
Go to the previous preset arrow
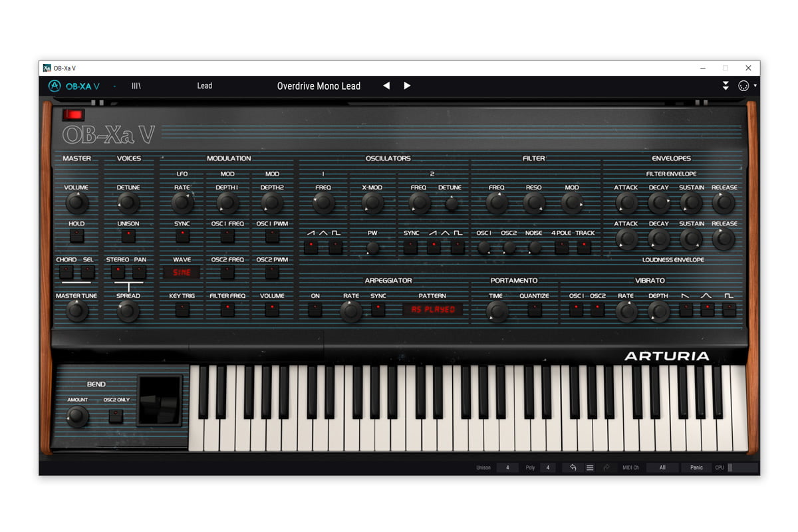click(386, 86)
